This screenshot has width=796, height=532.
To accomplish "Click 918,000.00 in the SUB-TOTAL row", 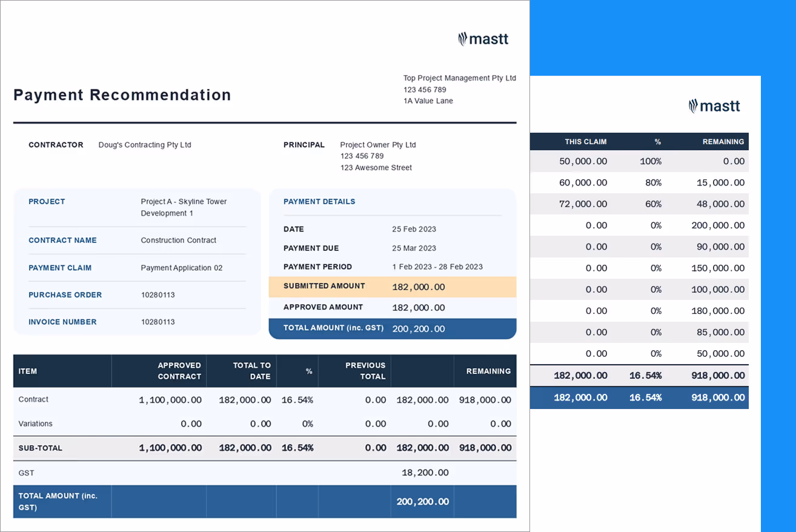I will (485, 448).
